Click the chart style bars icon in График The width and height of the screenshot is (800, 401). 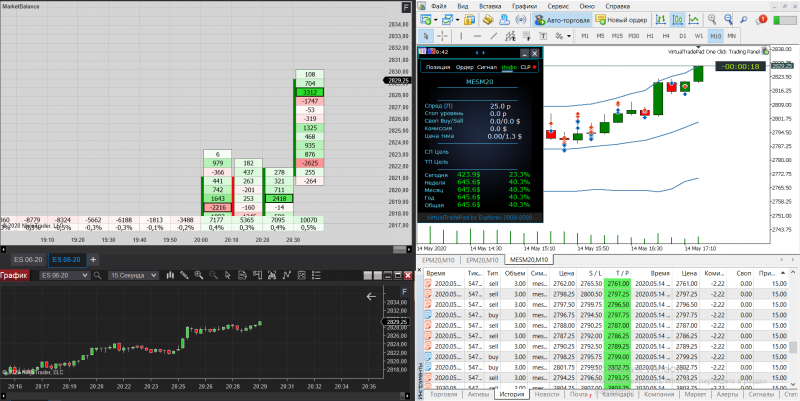tap(170, 275)
